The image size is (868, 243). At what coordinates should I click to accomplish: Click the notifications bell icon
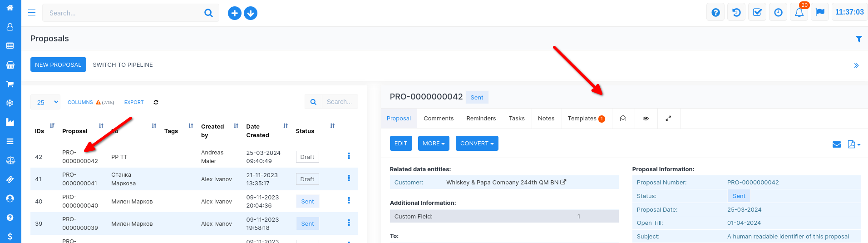[799, 13]
